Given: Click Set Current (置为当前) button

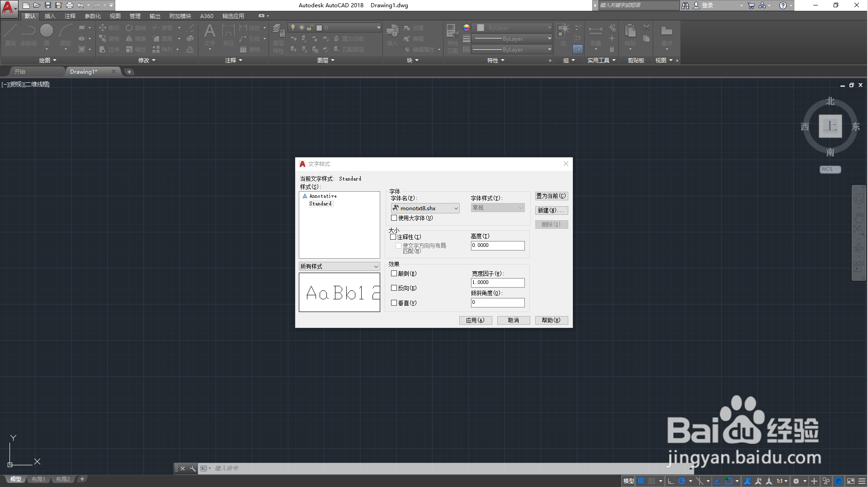Looking at the screenshot, I should [551, 196].
